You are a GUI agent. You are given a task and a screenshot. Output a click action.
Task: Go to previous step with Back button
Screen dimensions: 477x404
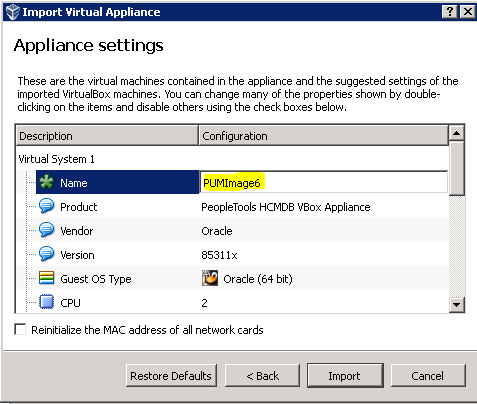pyautogui.click(x=262, y=376)
